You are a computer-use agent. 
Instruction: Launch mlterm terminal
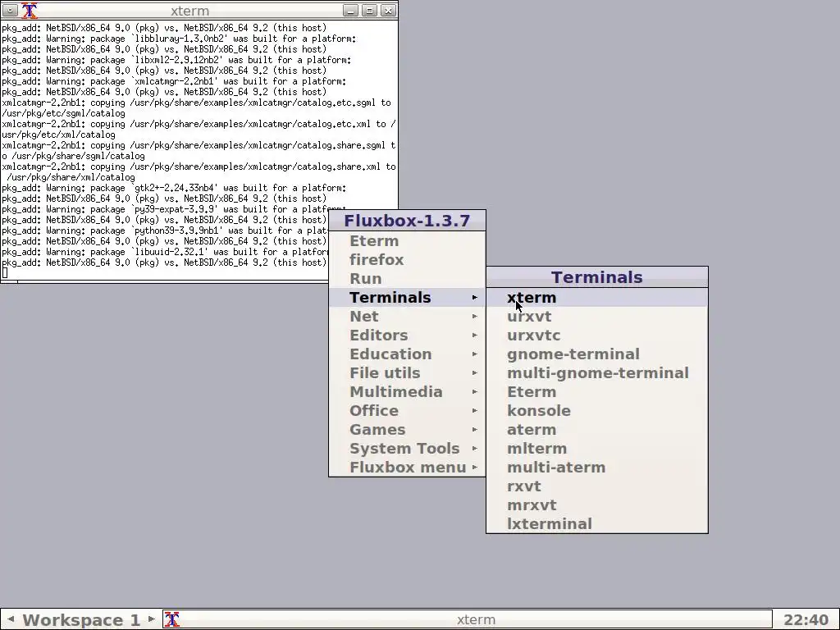597,449
